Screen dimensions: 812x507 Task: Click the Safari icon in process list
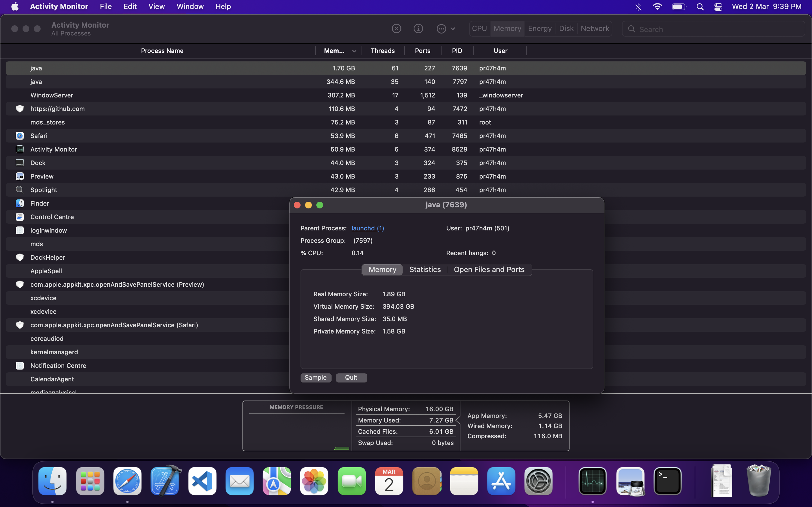point(20,136)
